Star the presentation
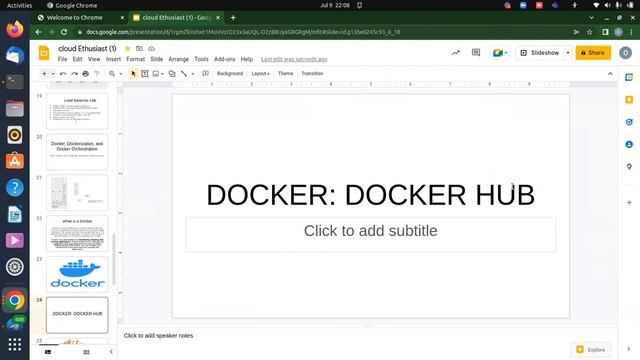This screenshot has width=640, height=360. (x=127, y=49)
